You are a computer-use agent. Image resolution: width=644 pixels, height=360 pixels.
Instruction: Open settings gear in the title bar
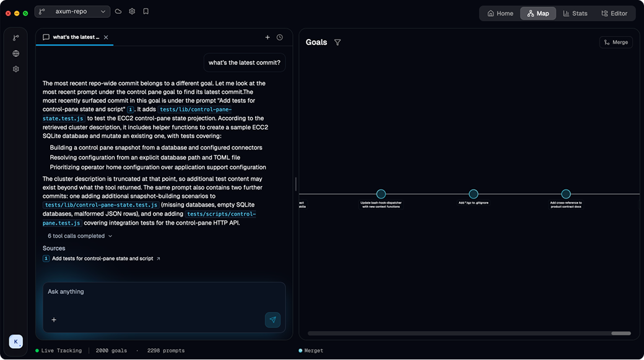tap(132, 12)
